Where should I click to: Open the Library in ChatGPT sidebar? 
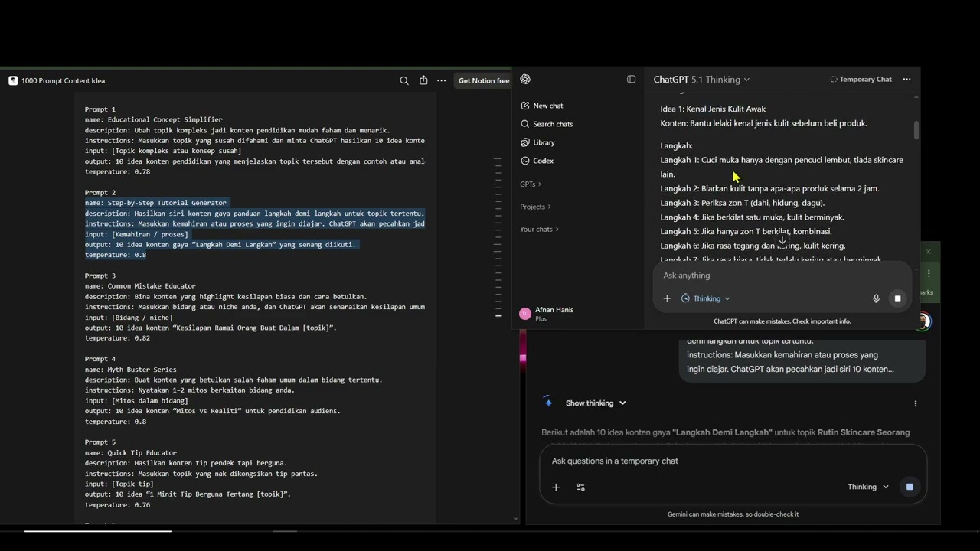(x=537, y=142)
